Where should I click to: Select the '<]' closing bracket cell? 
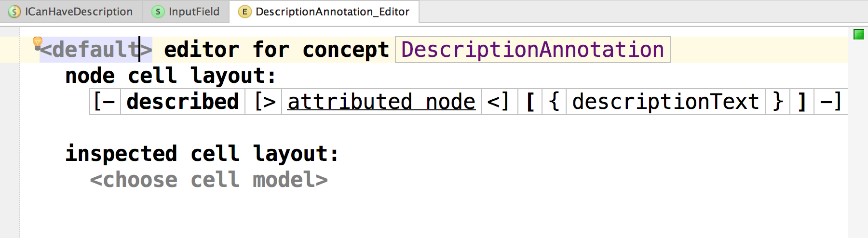coord(499,102)
